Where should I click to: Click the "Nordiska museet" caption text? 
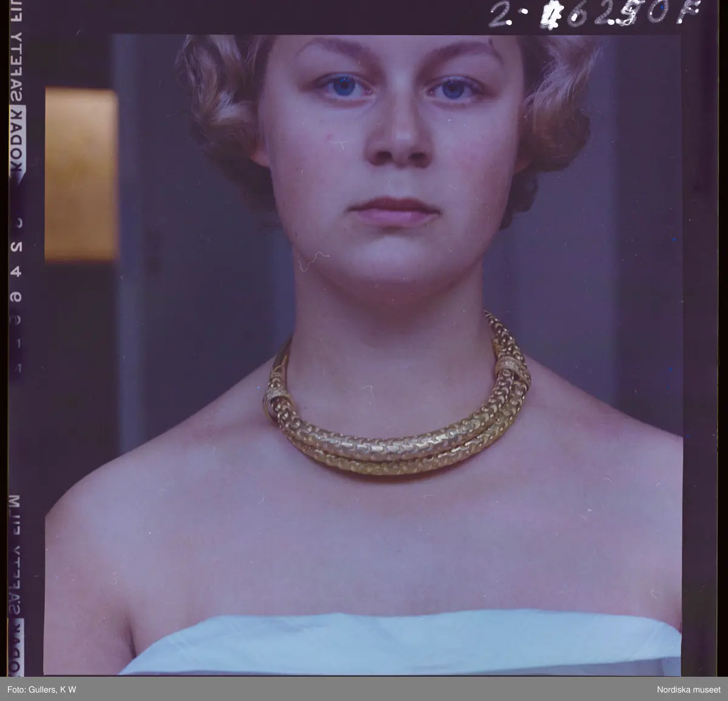688,690
